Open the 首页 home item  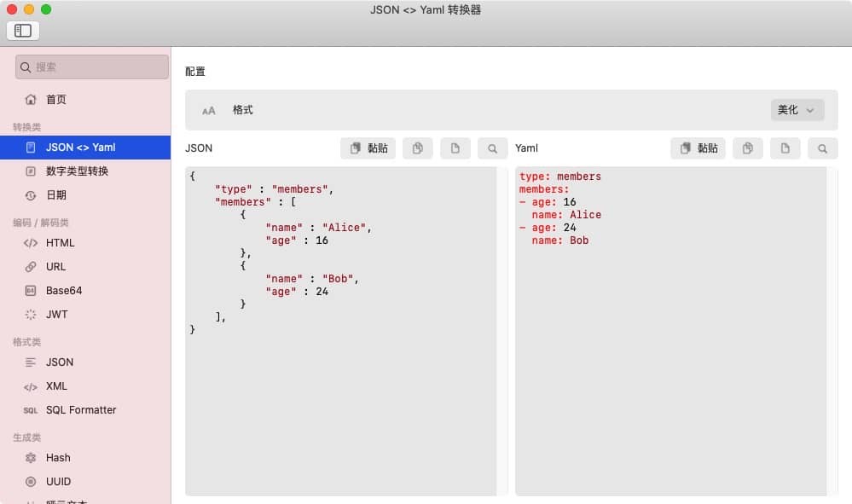click(85, 100)
